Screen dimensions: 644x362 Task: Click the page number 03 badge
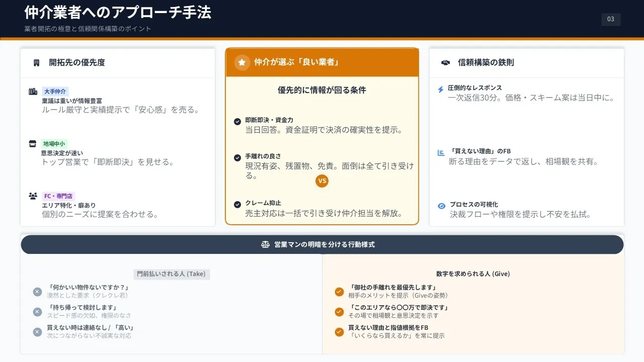[x=611, y=19]
